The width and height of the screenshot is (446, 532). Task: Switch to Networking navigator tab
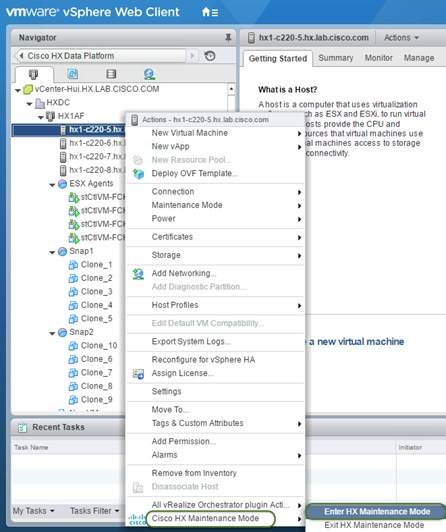click(149, 74)
